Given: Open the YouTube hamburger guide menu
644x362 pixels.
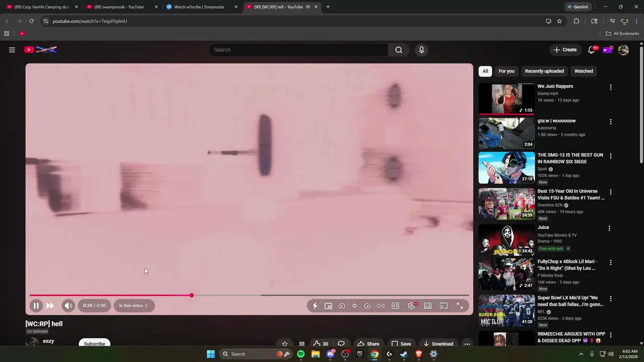Looking at the screenshot, I should point(12,50).
